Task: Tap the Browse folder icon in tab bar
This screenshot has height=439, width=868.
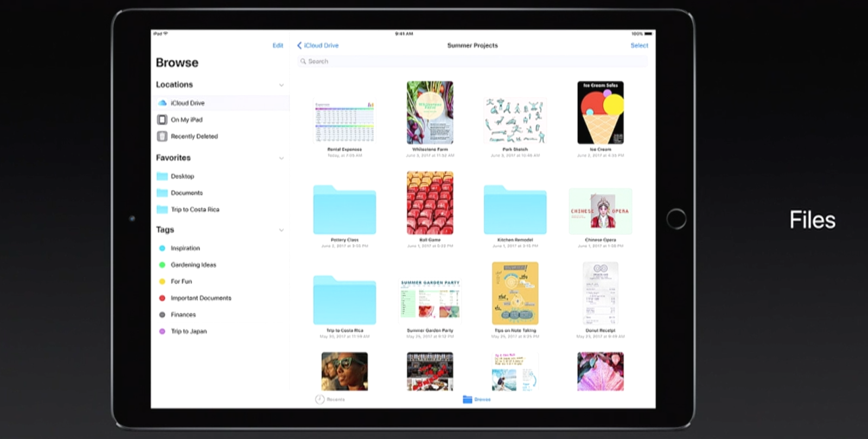Action: (x=468, y=399)
